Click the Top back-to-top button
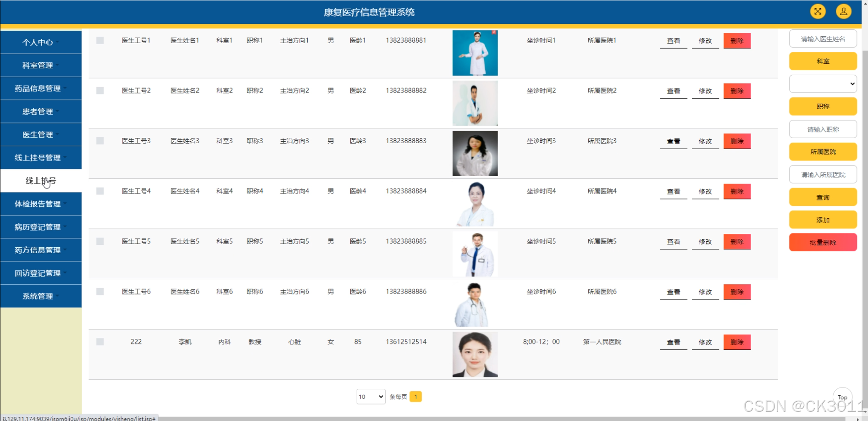The height and width of the screenshot is (421, 868). click(x=842, y=397)
